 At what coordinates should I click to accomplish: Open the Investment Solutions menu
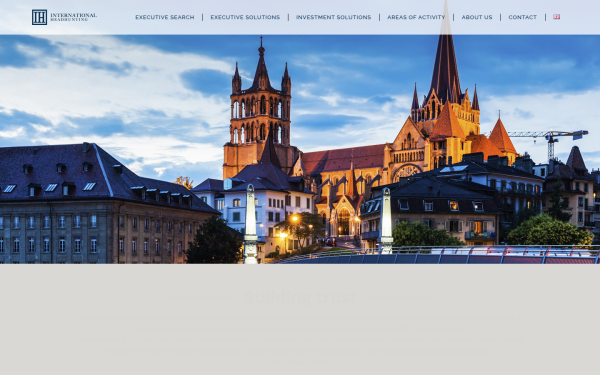click(x=333, y=17)
